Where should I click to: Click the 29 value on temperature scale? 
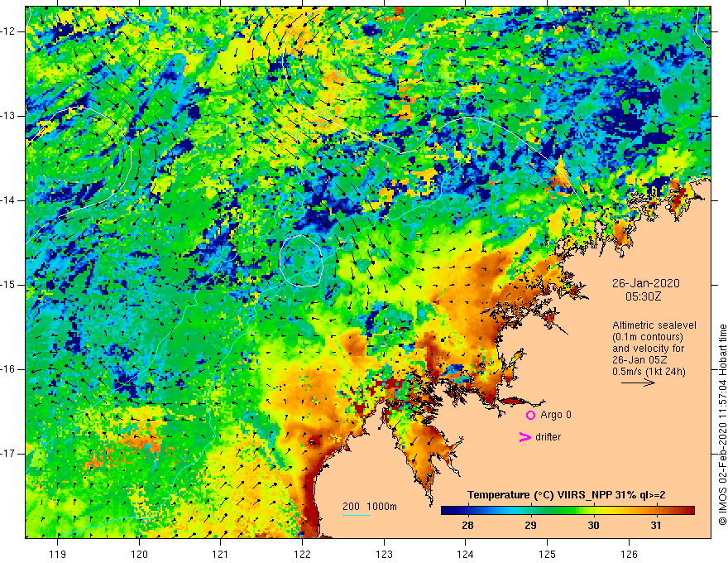coord(530,526)
